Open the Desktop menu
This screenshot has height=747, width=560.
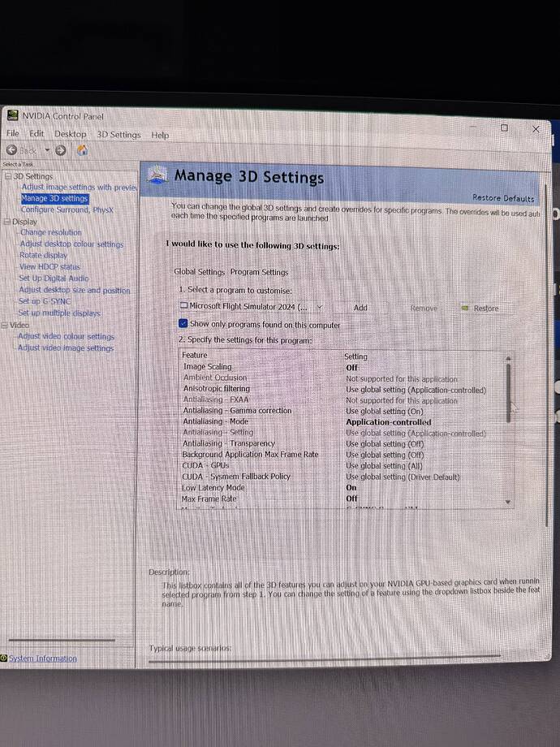point(71,134)
